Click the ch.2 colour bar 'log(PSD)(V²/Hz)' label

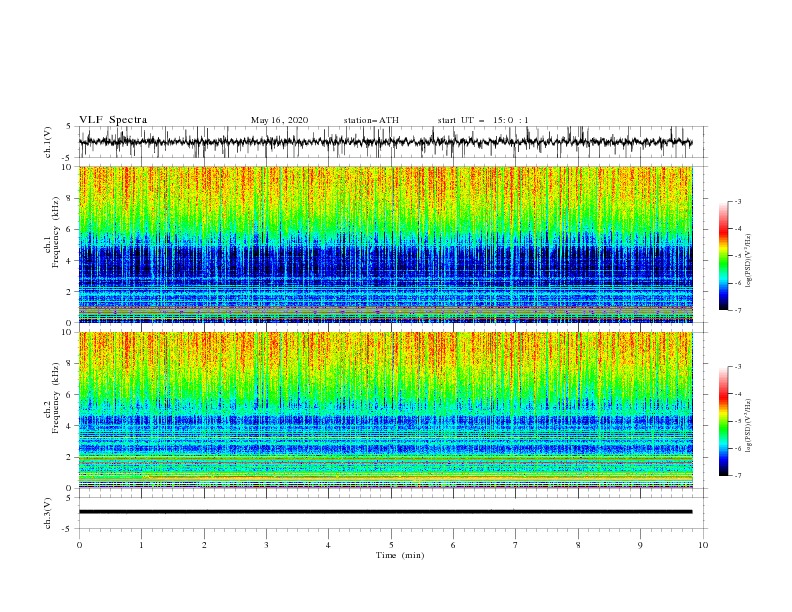pyautogui.click(x=749, y=425)
